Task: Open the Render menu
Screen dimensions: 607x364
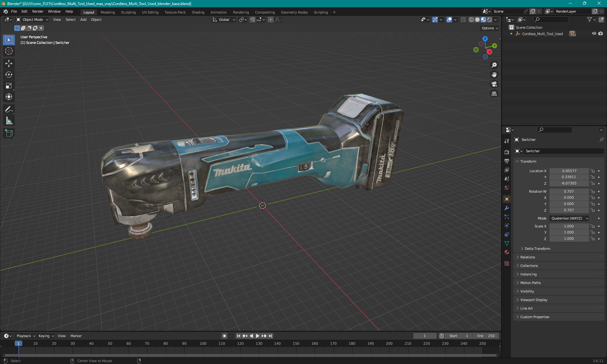Action: pyautogui.click(x=38, y=11)
